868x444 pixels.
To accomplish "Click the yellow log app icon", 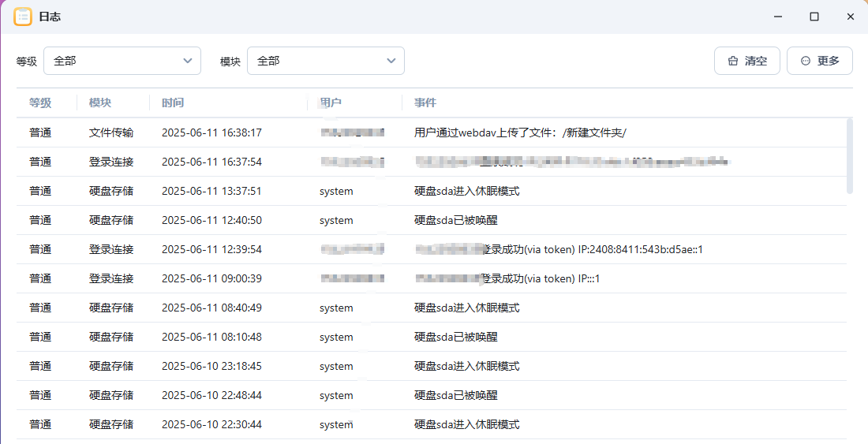I will pos(23,17).
